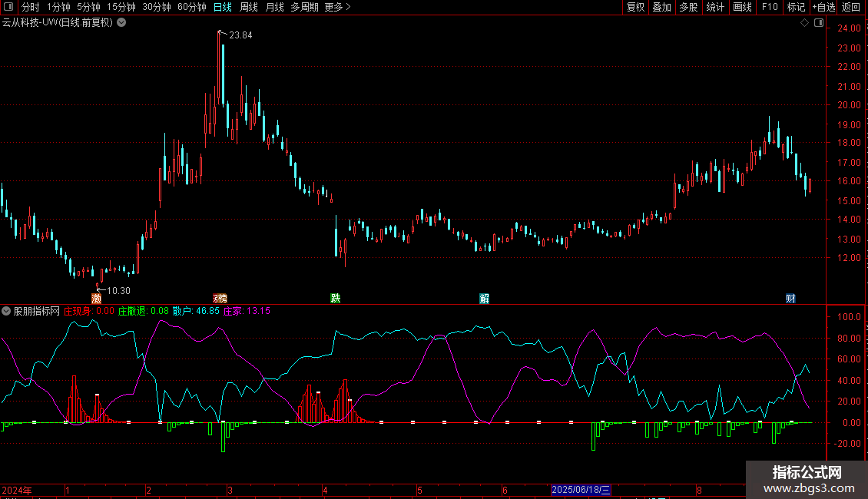Click the 统计 statistics button
Viewport: 868px width, 499px height.
click(x=715, y=7)
